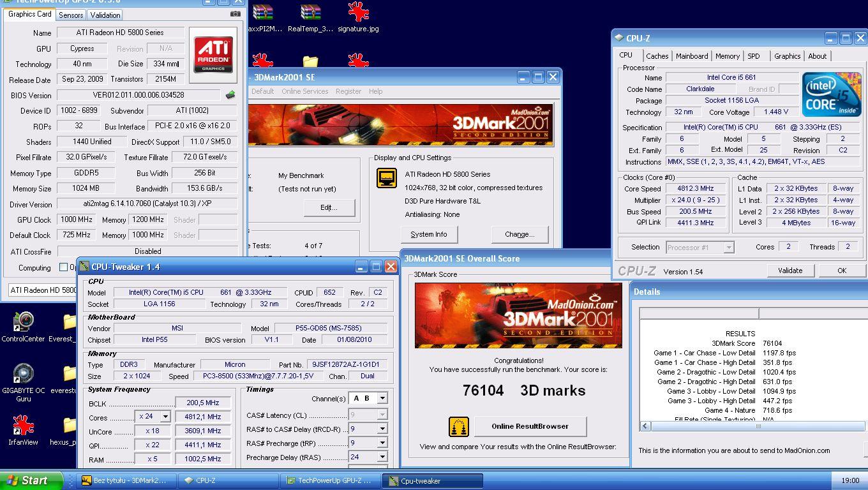Viewport: 868px width, 490px height.
Task: Click the '200,5 MHz' BCLK value in CPU-Tweaker
Action: (x=203, y=403)
